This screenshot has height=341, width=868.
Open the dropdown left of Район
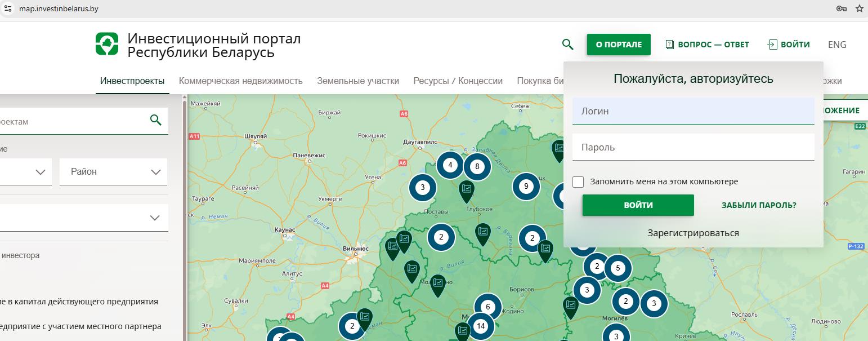[25, 172]
